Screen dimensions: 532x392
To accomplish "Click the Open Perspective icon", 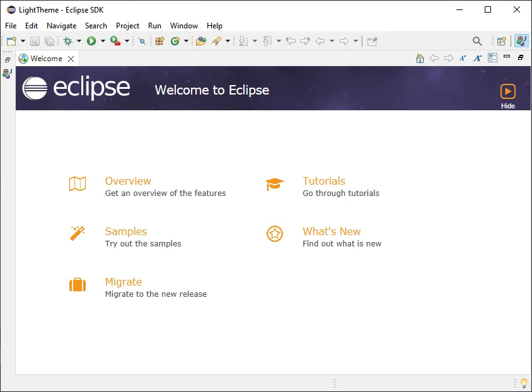I will 502,41.
